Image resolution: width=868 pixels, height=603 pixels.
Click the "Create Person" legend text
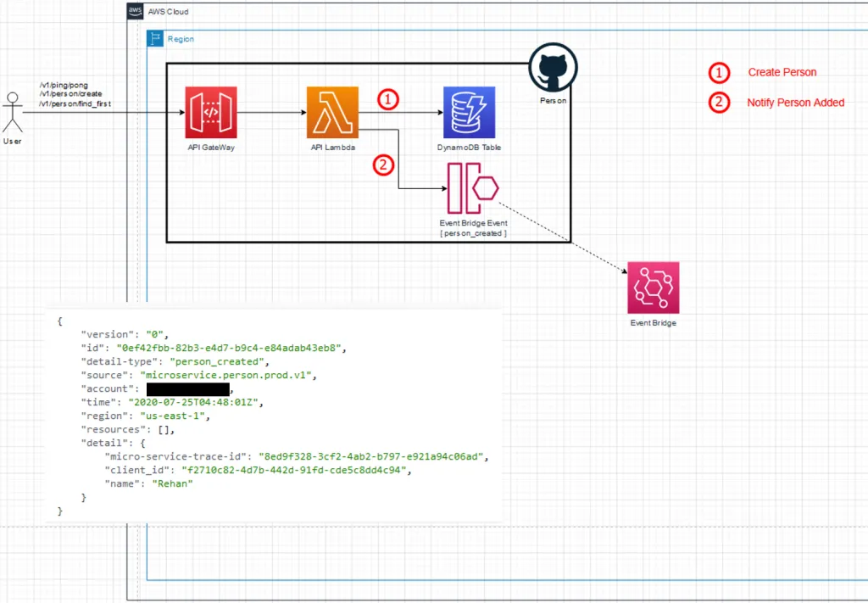[782, 73]
